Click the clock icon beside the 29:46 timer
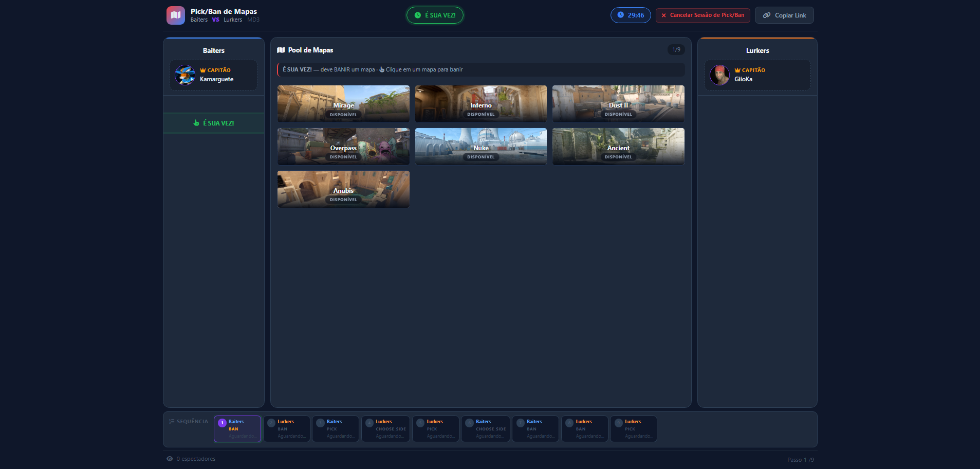The width and height of the screenshot is (980, 469). [620, 15]
